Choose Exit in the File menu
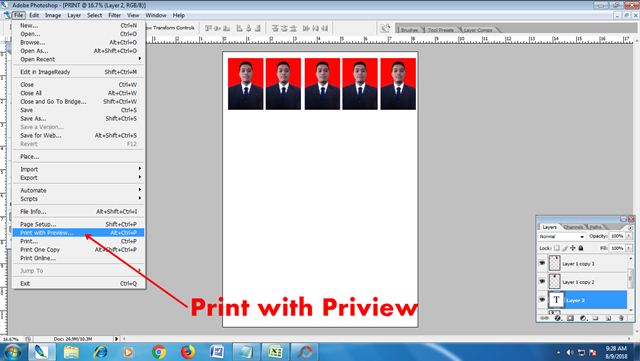 [78, 283]
